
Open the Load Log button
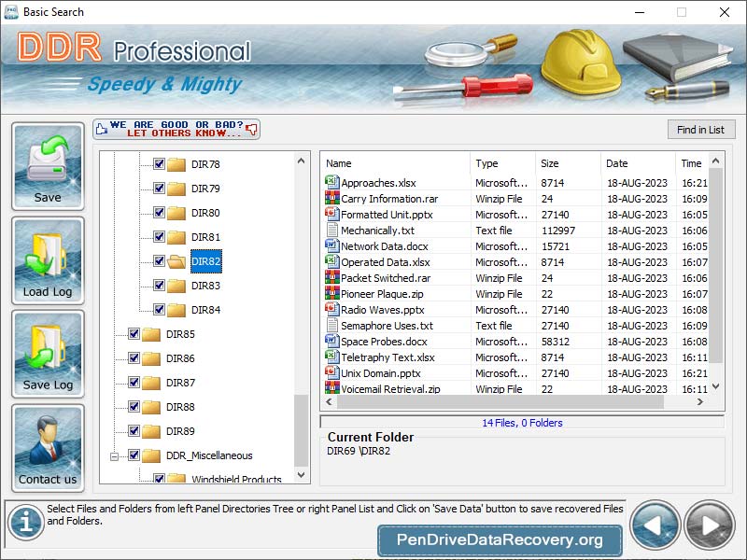pos(48,260)
